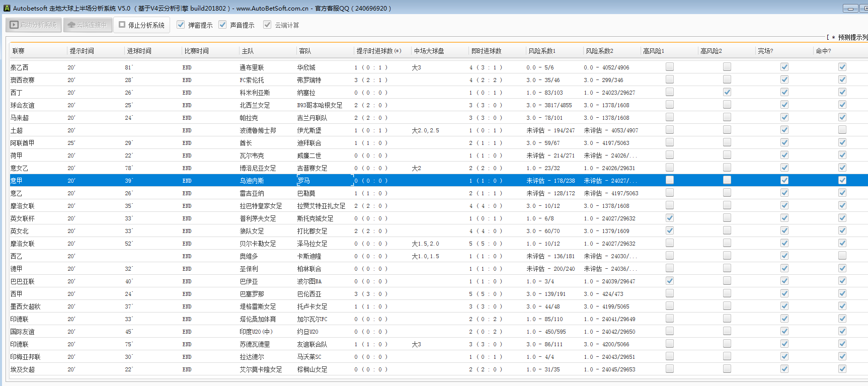The image size is (868, 386).
Task: Select the 泰乙西 通布里联 match row
Action: coord(252,67)
